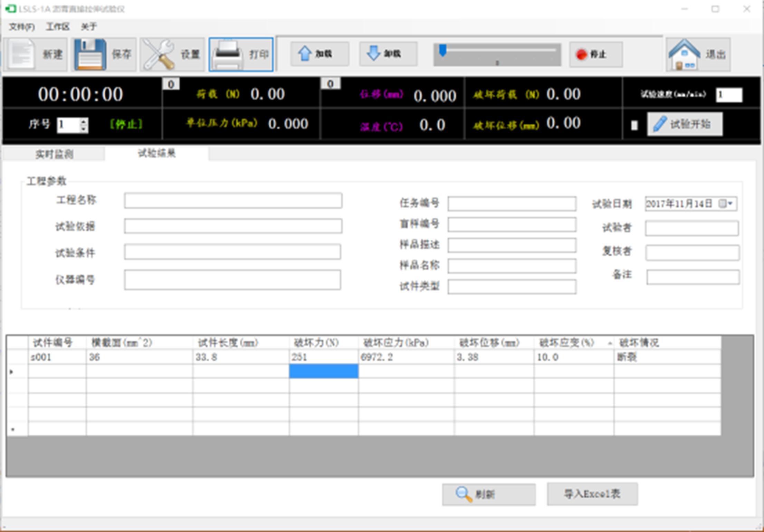Start test with 试验开始 pencil button
Viewport: 764px width, 532px height.
click(x=685, y=124)
